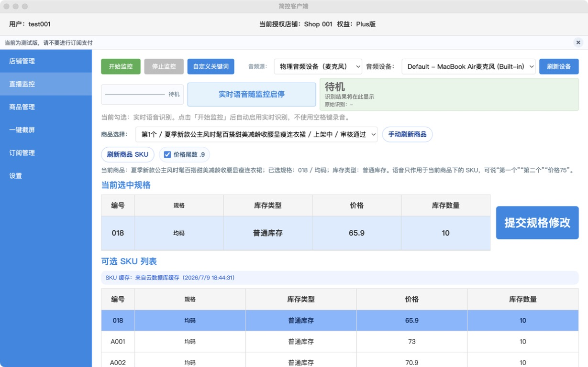Click the 可选 SKU 列表 heading
The height and width of the screenshot is (367, 588).
click(x=129, y=261)
